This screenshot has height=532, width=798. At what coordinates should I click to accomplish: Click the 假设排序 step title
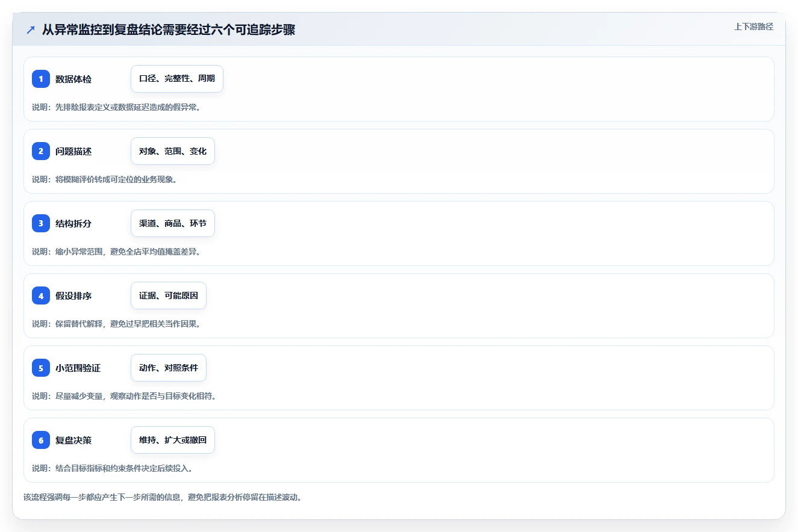coord(73,295)
